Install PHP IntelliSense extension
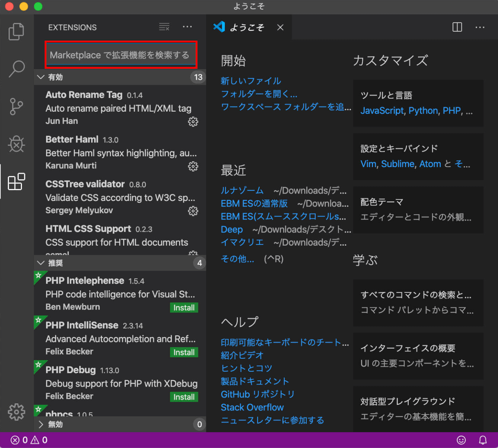Screen dimensions: 498x448 tap(184, 352)
